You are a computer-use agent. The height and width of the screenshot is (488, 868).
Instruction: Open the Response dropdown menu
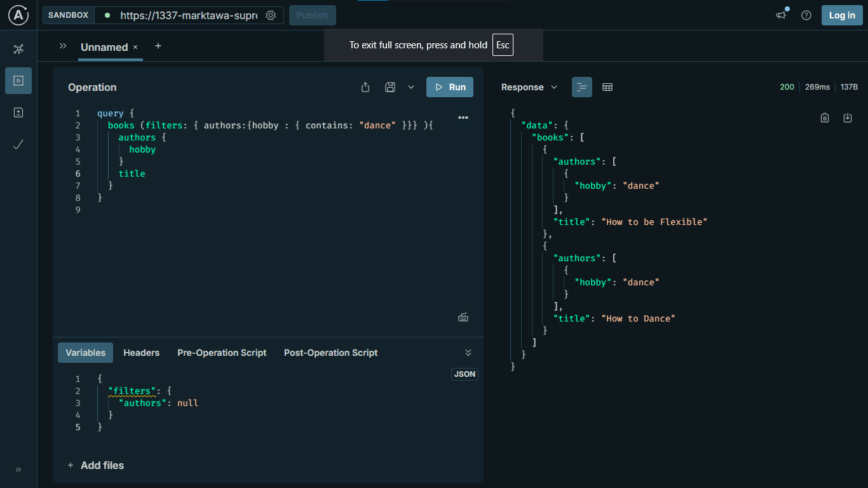click(529, 87)
